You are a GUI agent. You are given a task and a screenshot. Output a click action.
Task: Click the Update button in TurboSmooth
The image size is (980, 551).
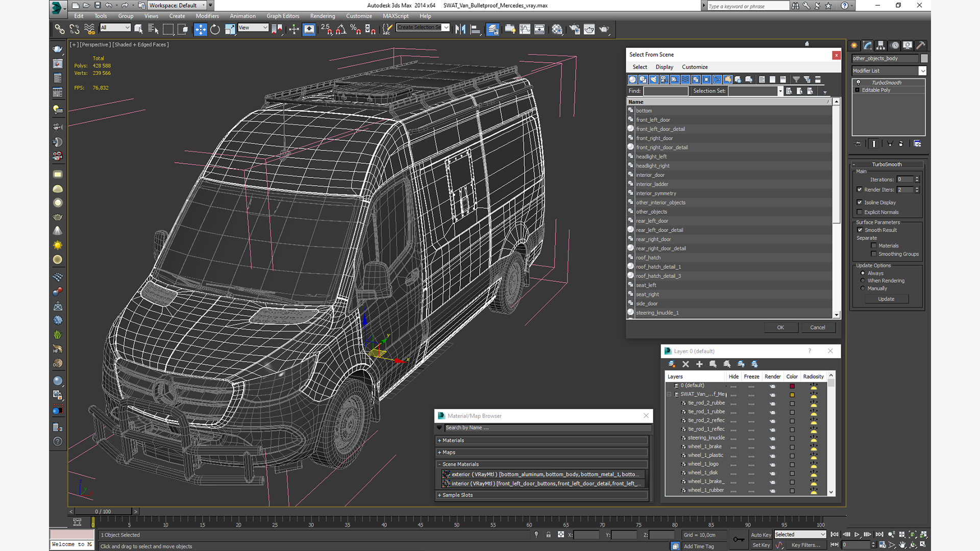click(x=886, y=299)
